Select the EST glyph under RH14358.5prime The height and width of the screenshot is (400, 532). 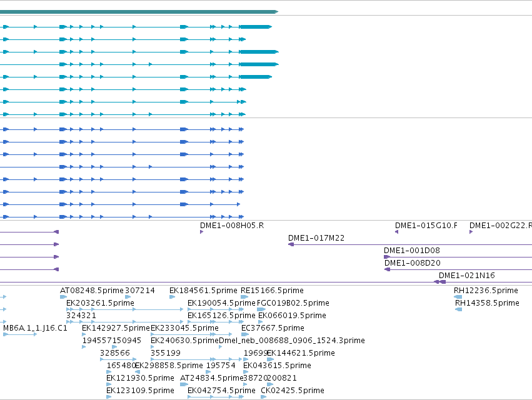459,309
